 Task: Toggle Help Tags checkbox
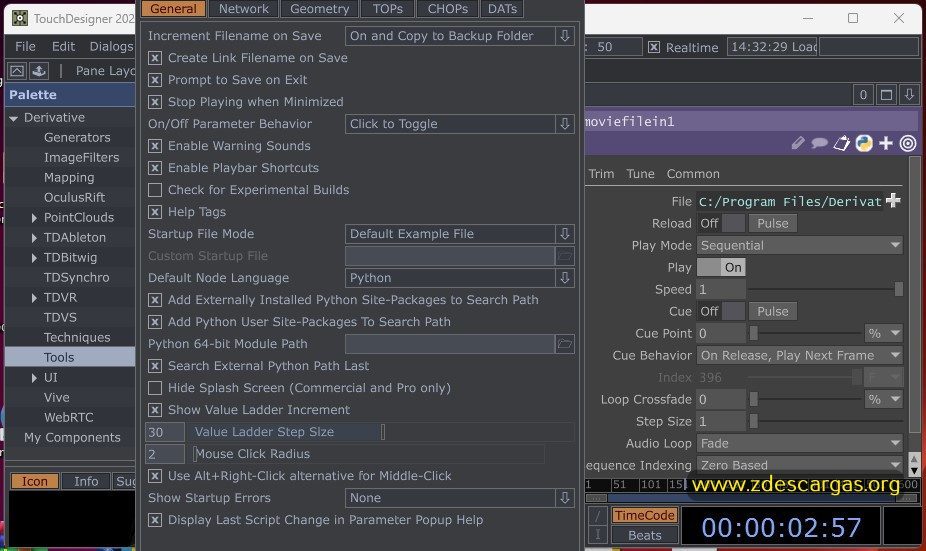[155, 212]
